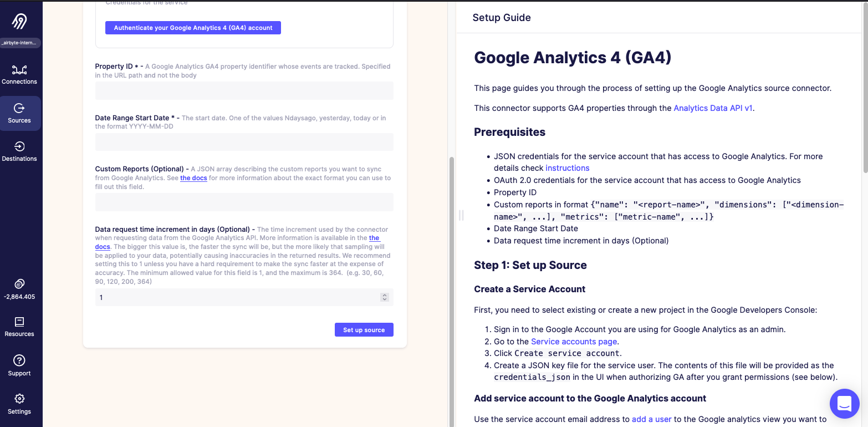Click 'the docs' link for Custom Reports

[x=193, y=177]
